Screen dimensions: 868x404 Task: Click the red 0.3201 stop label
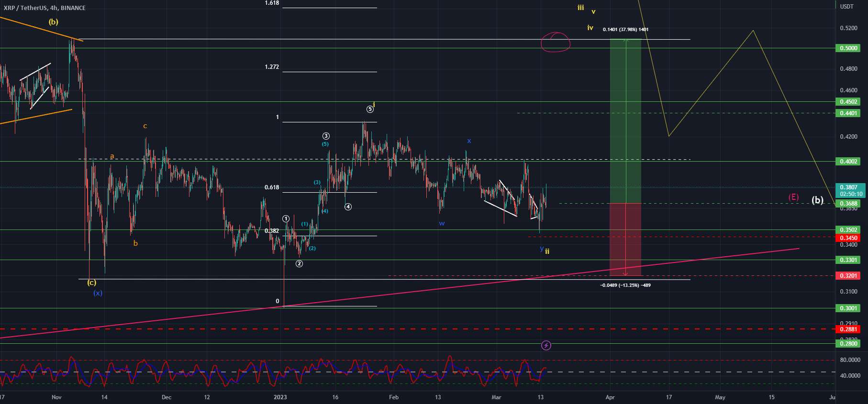[848, 276]
